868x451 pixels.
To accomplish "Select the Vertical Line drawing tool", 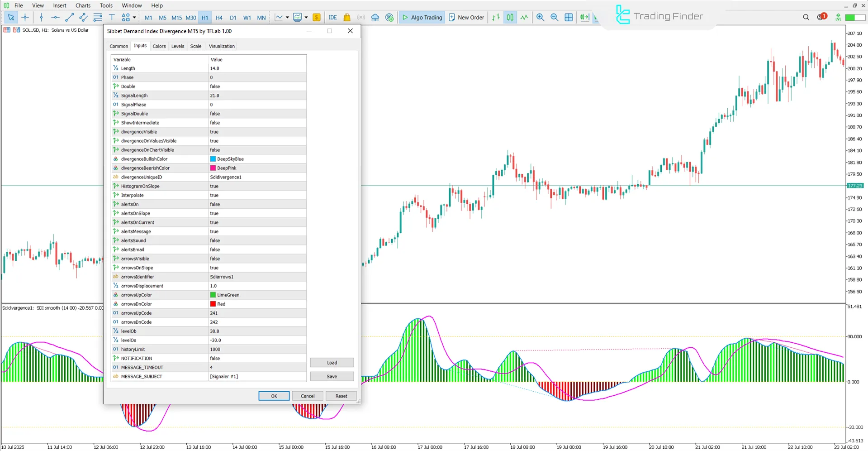I will point(41,17).
